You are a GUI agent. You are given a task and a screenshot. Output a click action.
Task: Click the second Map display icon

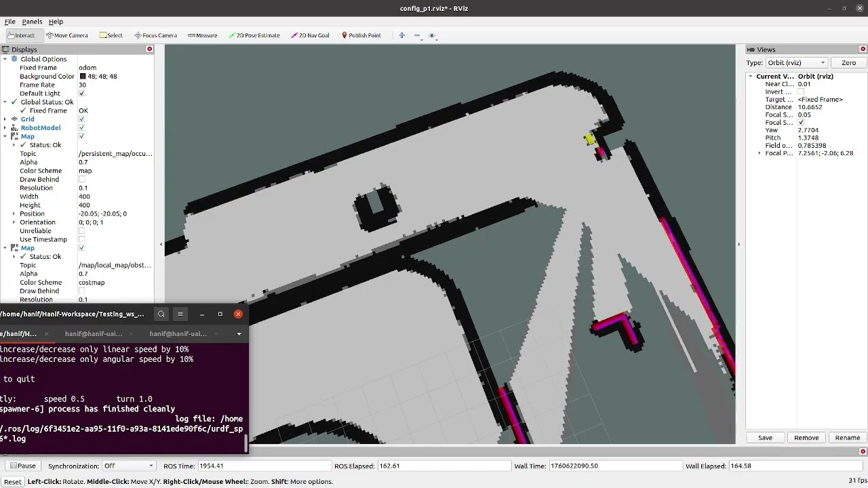(14, 248)
